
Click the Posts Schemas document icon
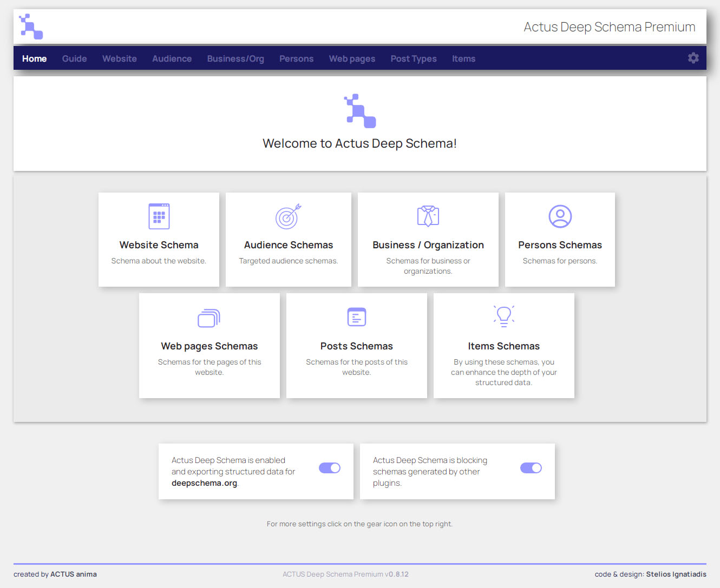[357, 317]
